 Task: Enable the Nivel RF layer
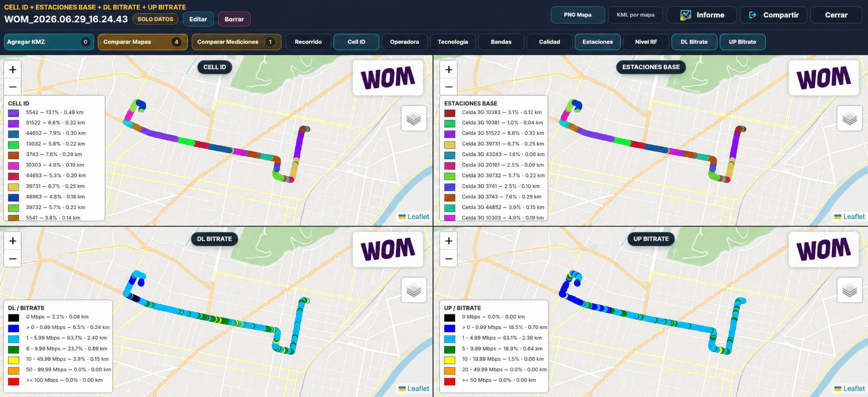click(x=646, y=42)
